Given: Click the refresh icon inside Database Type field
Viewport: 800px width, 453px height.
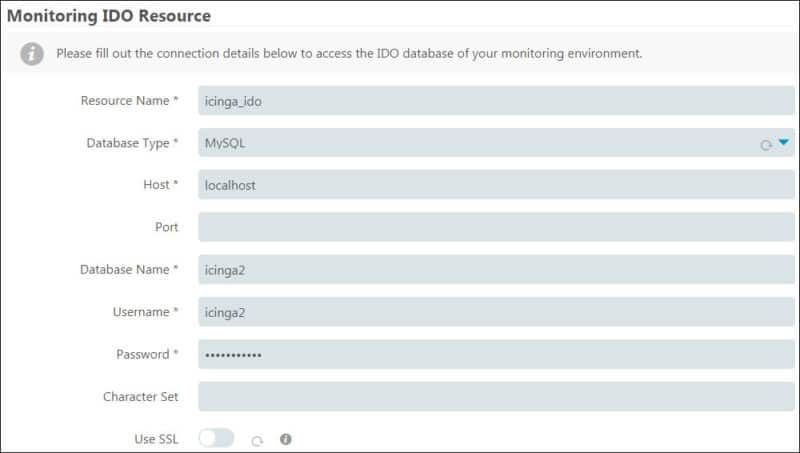Looking at the screenshot, I should click(x=766, y=144).
